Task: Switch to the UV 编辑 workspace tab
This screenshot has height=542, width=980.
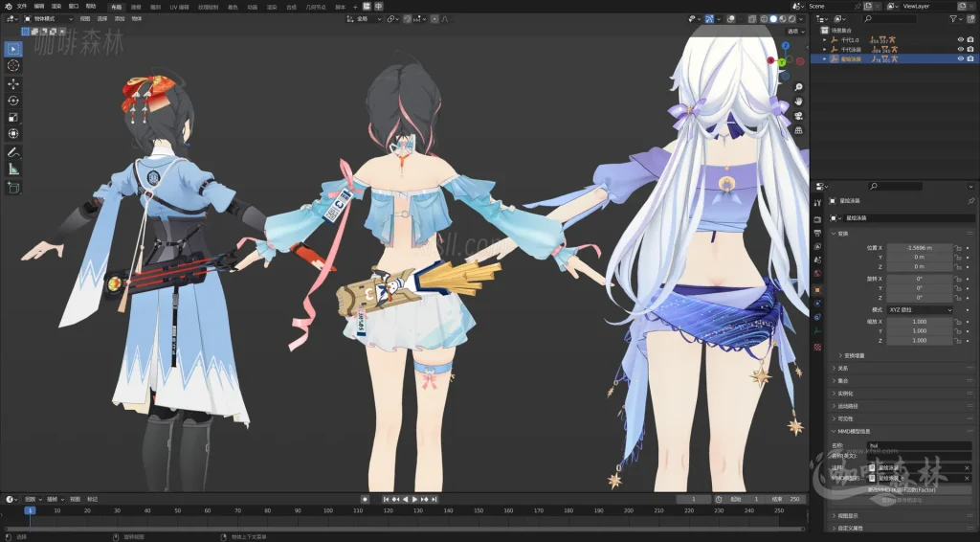Action: coord(179,7)
